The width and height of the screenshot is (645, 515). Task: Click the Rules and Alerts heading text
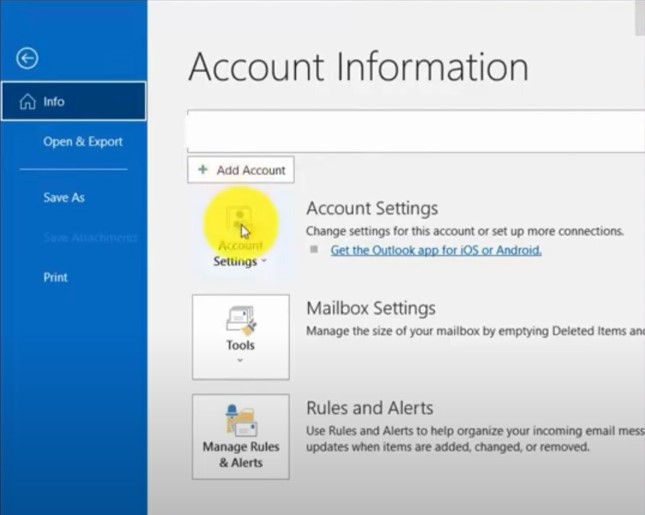(x=370, y=408)
